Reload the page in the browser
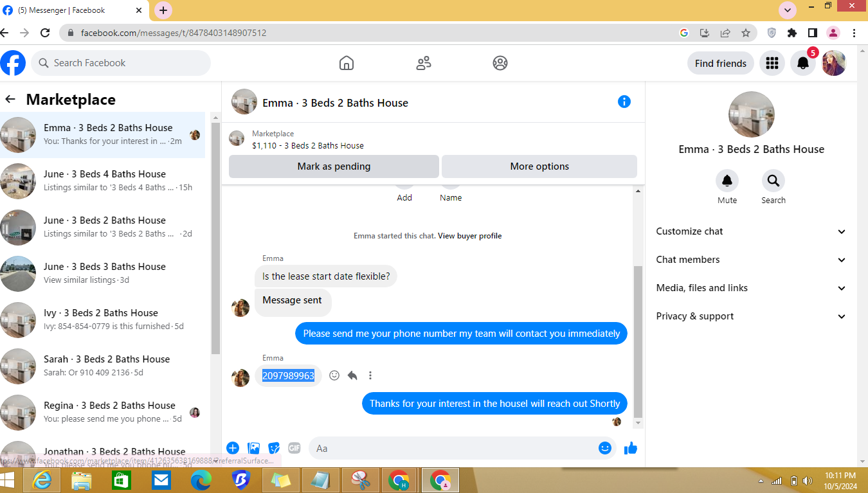The image size is (868, 493). click(x=45, y=33)
